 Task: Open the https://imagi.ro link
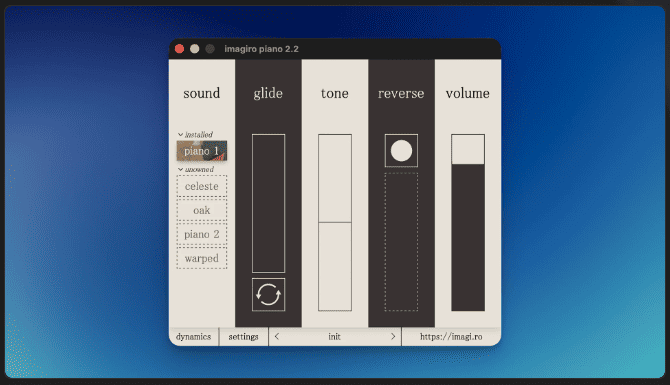click(451, 337)
